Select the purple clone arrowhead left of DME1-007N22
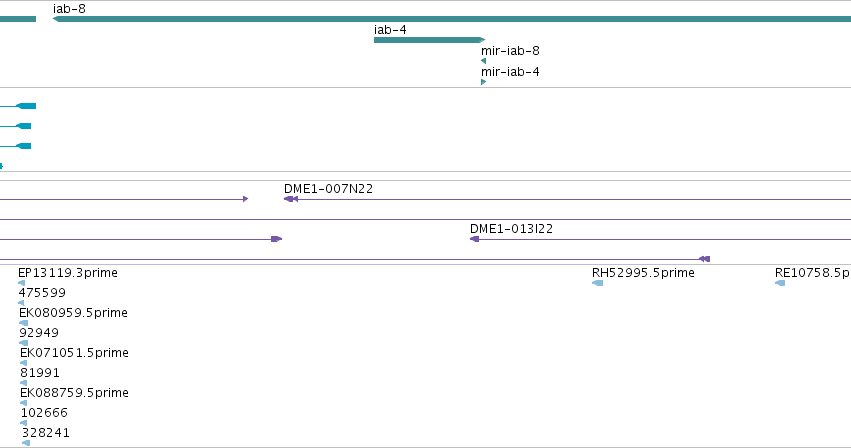 click(x=246, y=199)
